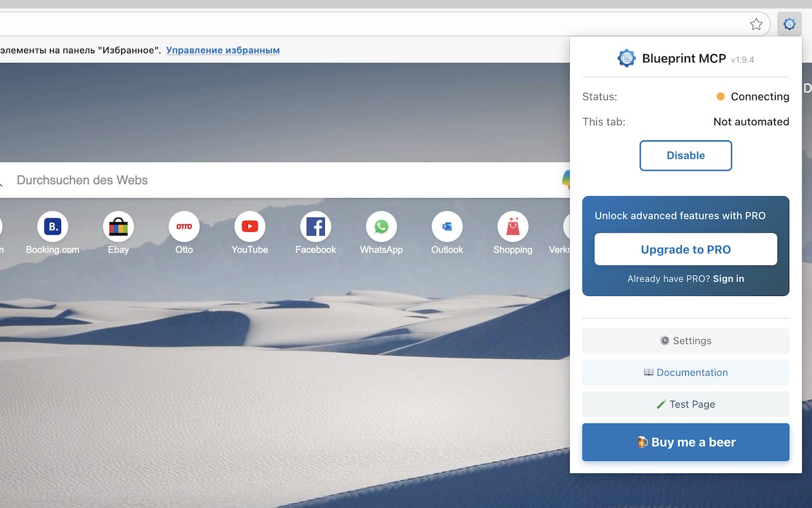Click the colorful icon at the search box edge

point(566,180)
